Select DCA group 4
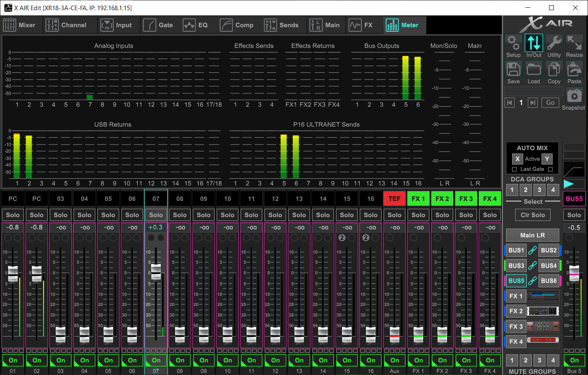This screenshot has height=375, width=588. (x=553, y=190)
